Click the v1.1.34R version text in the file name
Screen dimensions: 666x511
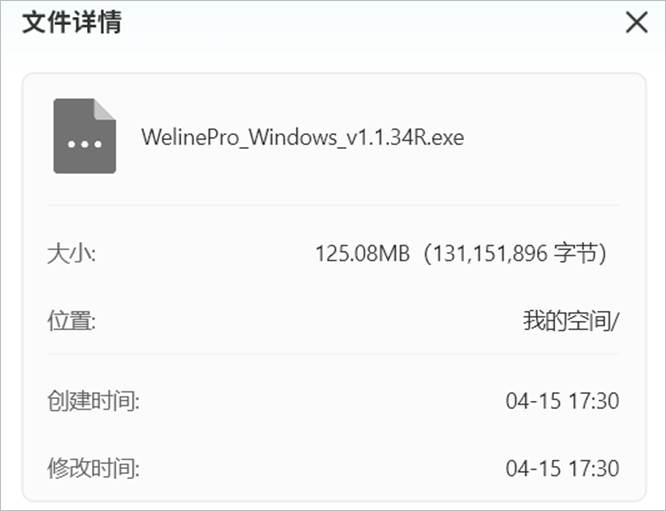point(383,137)
